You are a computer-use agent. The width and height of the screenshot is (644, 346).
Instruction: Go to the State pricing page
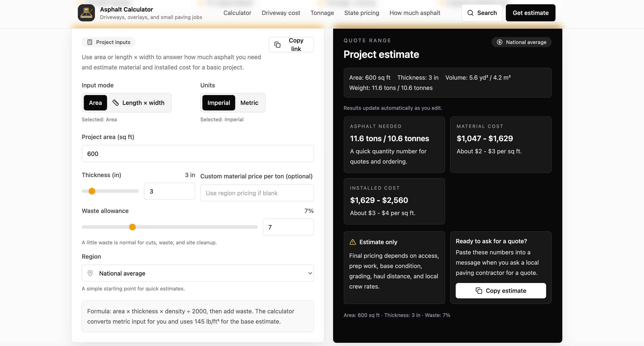(x=361, y=13)
